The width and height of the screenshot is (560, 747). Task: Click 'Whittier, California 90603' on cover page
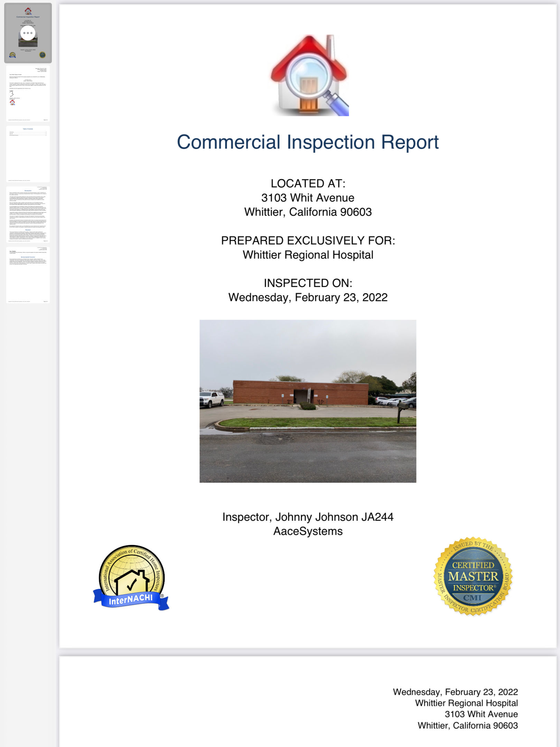click(308, 212)
